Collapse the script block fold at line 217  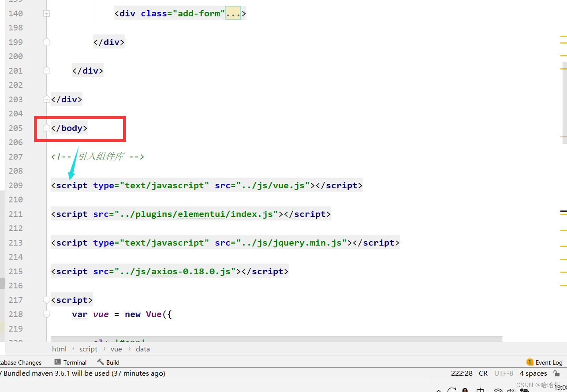pyautogui.click(x=46, y=300)
